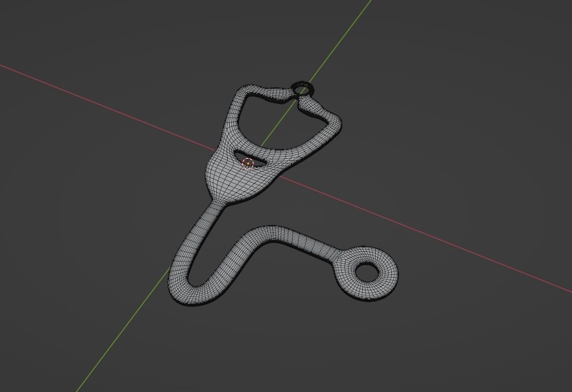Click the 3D cursor on the mesh
The height and width of the screenshot is (392, 572).
click(248, 164)
